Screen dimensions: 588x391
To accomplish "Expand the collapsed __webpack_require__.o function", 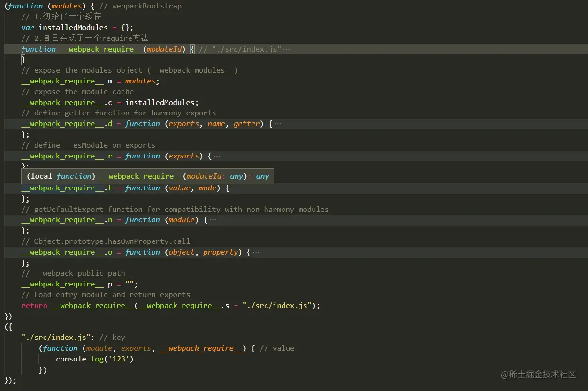I will coord(256,252).
